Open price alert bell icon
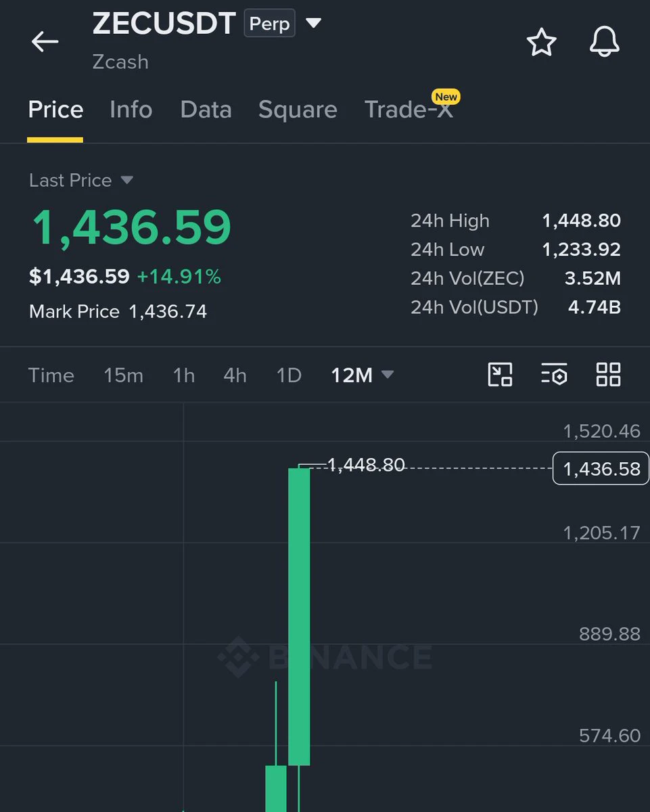This screenshot has width=650, height=812. [x=604, y=42]
